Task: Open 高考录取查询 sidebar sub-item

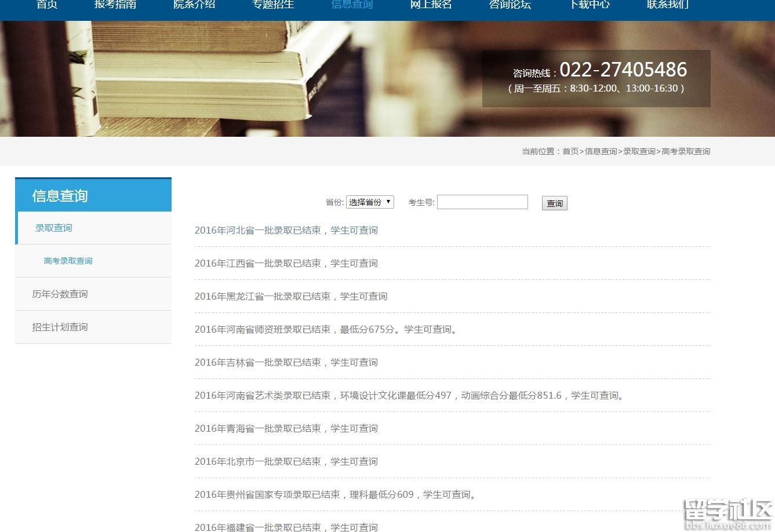Action: click(x=68, y=261)
